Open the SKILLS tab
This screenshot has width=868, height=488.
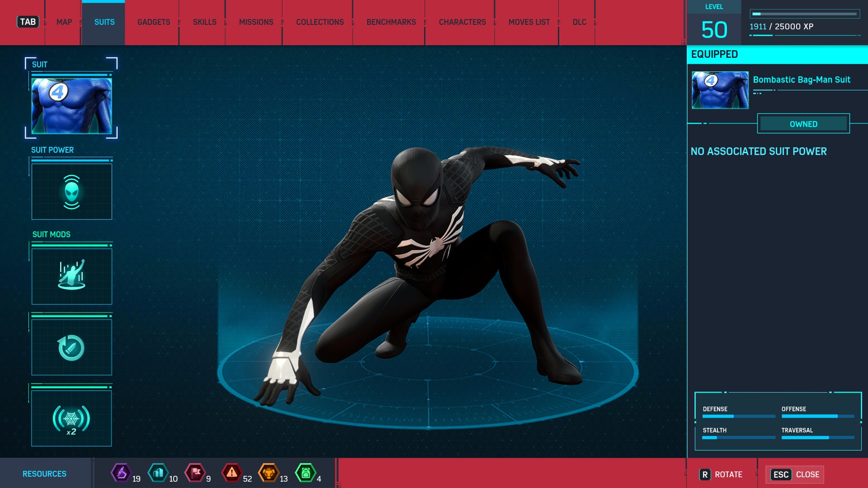point(204,22)
